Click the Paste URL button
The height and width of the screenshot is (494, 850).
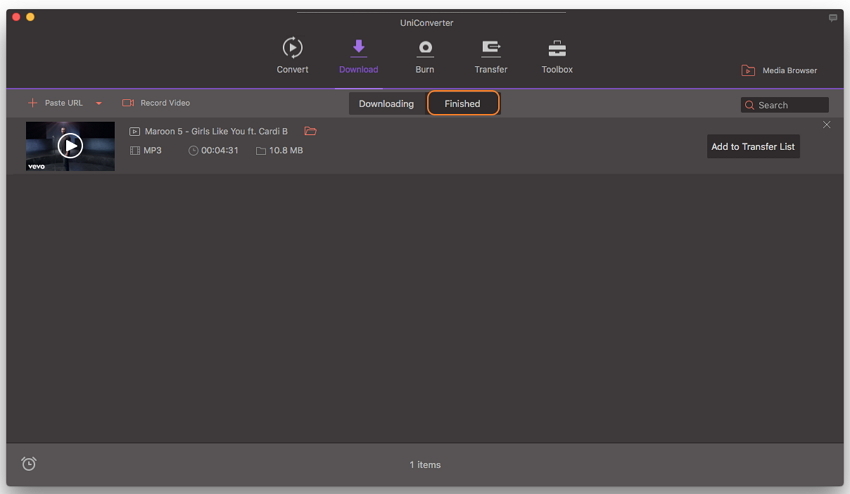(x=55, y=102)
